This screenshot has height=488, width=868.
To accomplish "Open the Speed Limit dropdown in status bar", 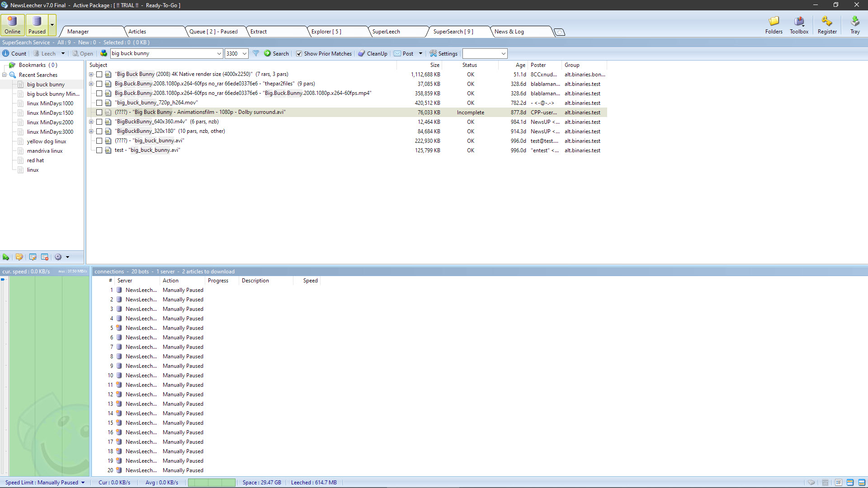I will [83, 483].
